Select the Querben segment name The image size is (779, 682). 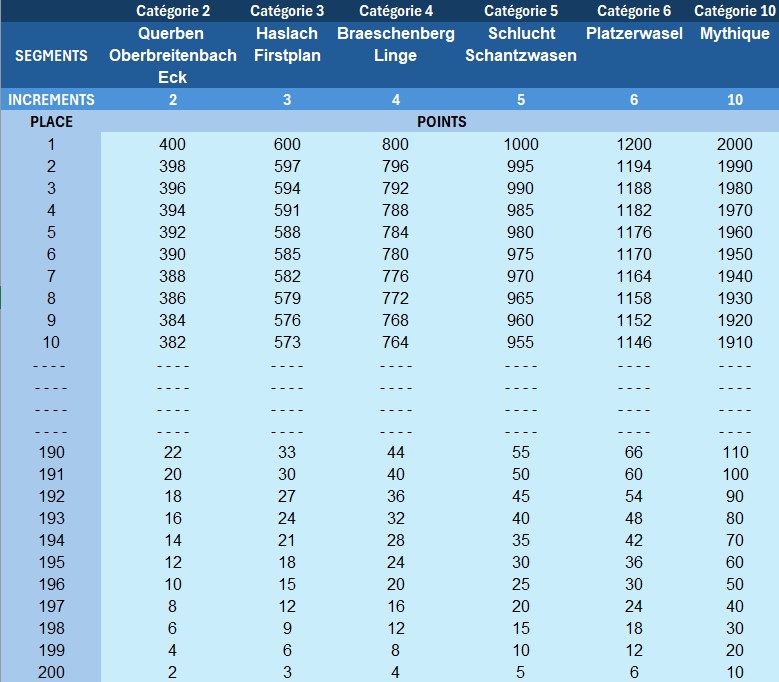coord(171,33)
